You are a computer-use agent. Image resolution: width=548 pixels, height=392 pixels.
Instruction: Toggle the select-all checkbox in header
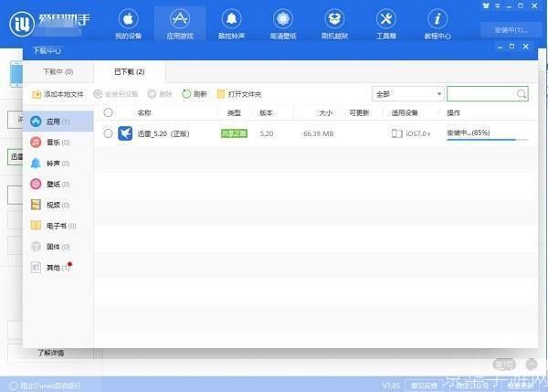[108, 112]
